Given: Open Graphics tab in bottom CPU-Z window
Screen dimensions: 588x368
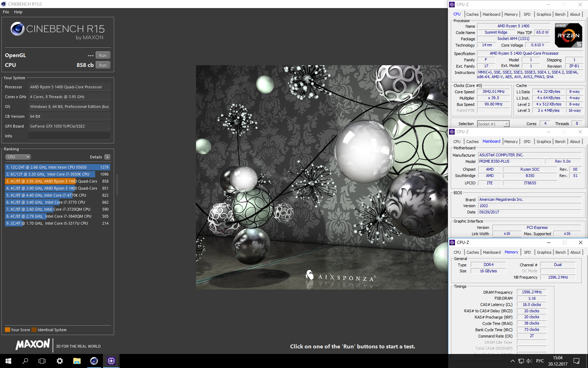Looking at the screenshot, I should [544, 252].
